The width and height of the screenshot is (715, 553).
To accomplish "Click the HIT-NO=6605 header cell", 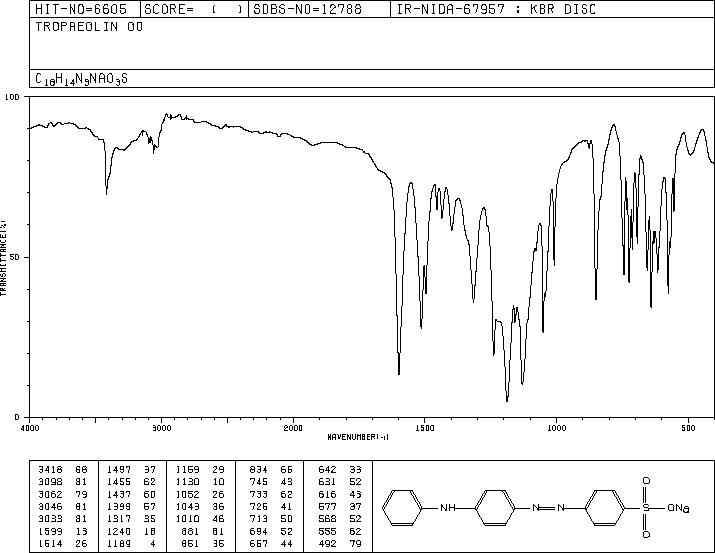I will coord(85,9).
